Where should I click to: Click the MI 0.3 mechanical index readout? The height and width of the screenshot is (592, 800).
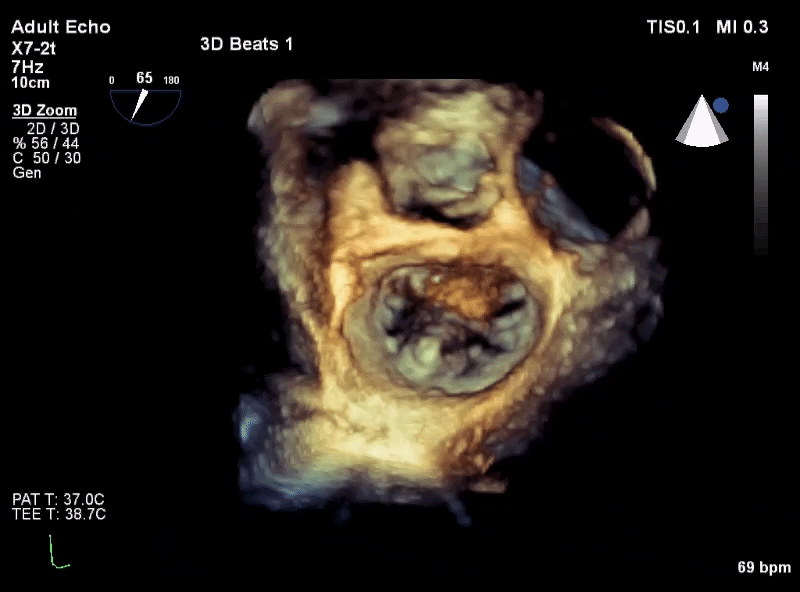pyautogui.click(x=742, y=27)
